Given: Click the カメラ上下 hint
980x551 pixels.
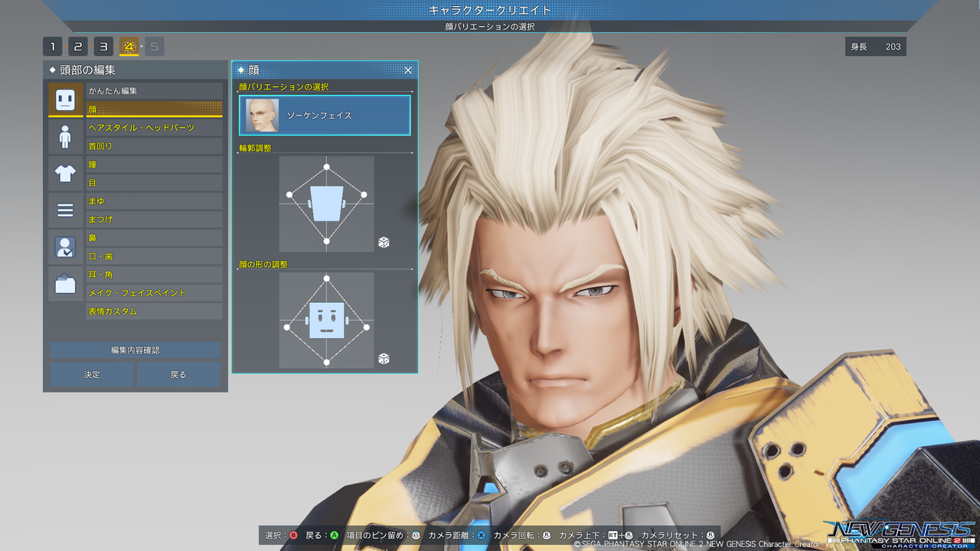Looking at the screenshot, I should point(596,535).
